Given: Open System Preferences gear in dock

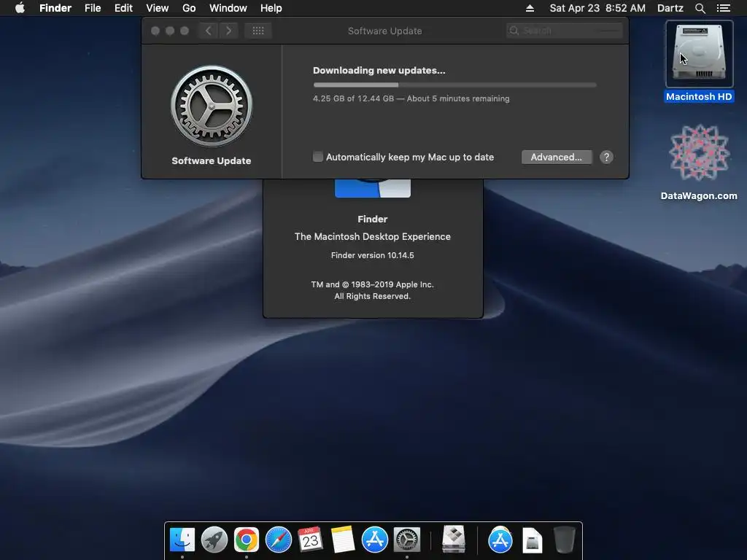Looking at the screenshot, I should pos(407,540).
